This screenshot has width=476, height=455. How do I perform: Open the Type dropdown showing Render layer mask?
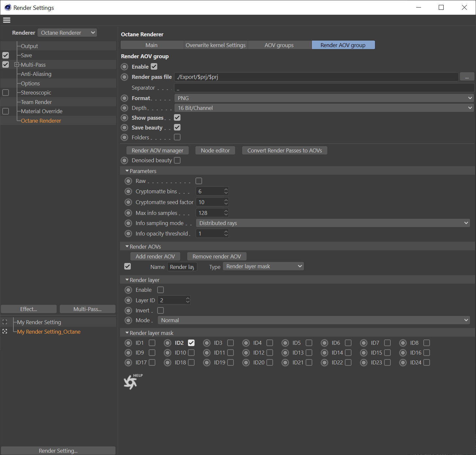[263, 266]
